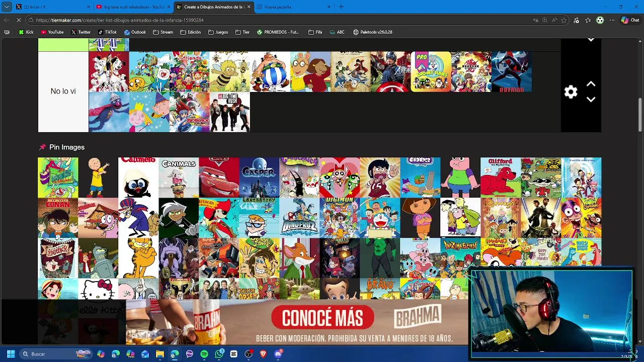Select the 101 Dalmatians image in tier row
Screen dimensions: 644x362
click(109, 71)
